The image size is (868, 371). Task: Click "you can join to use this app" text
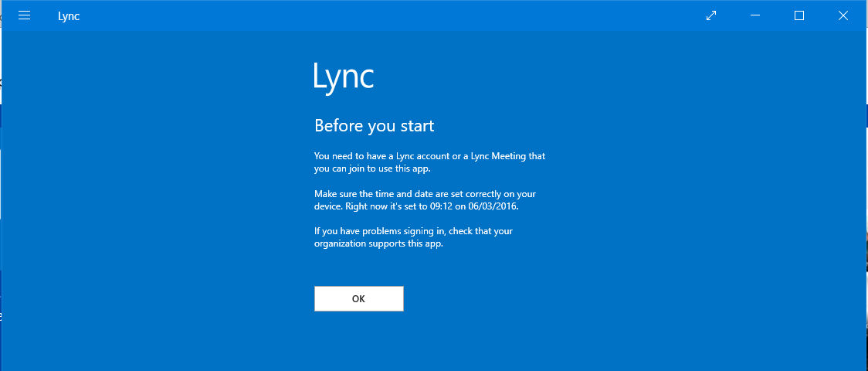[372, 168]
